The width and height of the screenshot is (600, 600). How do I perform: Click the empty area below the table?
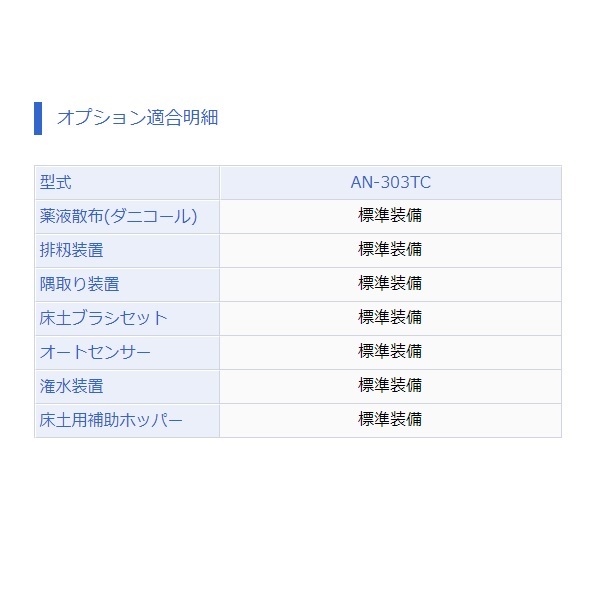[x=300, y=518]
